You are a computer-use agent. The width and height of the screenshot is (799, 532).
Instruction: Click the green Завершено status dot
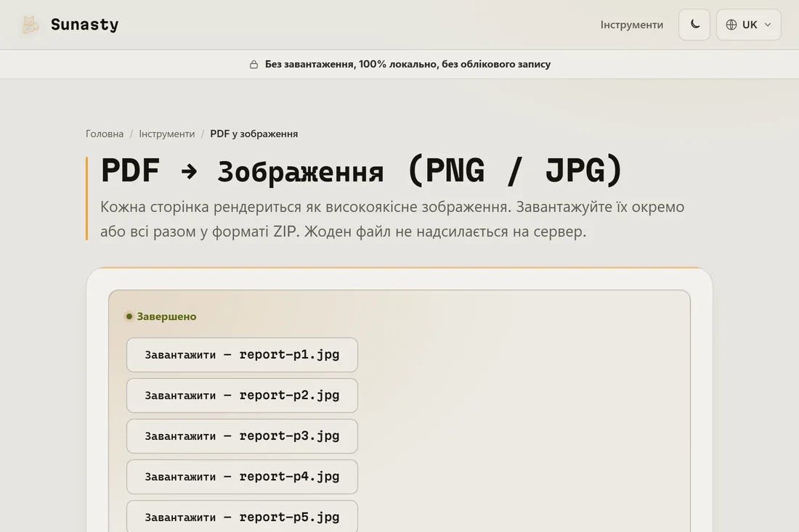(129, 316)
